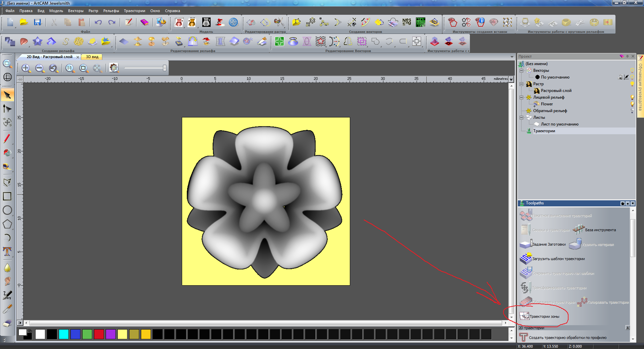Open the Рельефы menu
644x349 pixels.
111,11
